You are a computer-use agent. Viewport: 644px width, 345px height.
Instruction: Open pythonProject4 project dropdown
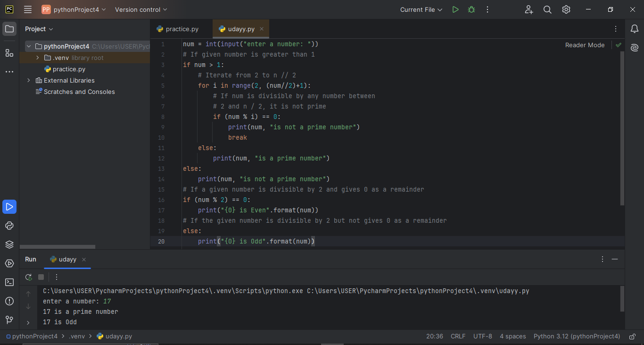74,9
